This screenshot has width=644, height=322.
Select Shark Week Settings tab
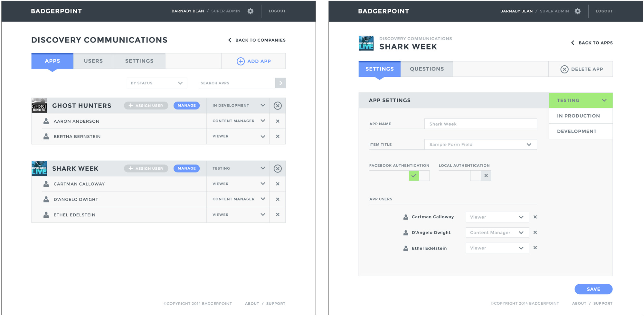(380, 69)
